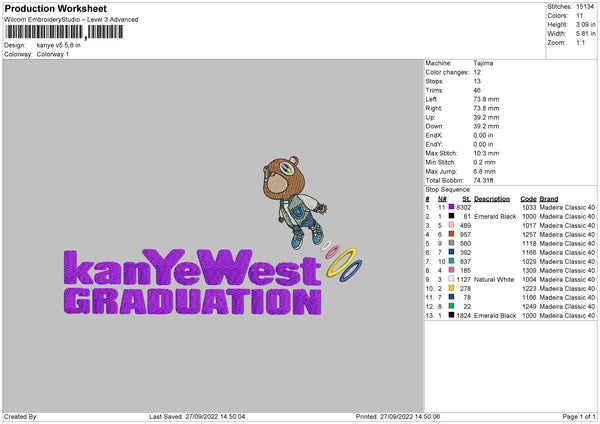Click the Min Stitch value 0.2 mm
Image resolution: width=600 pixels, height=424 pixels.
484,162
